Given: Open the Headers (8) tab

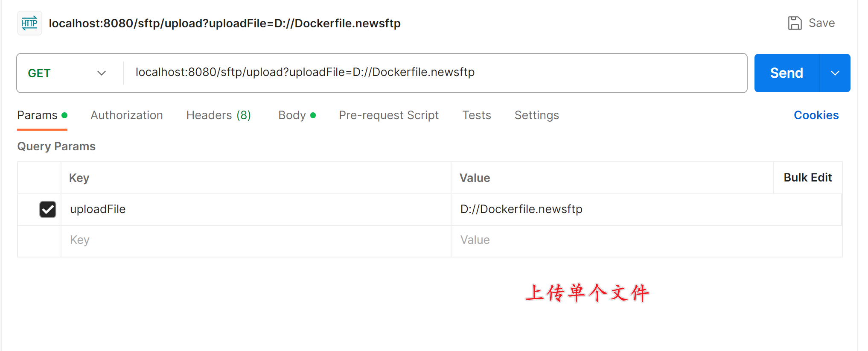Looking at the screenshot, I should click(x=218, y=115).
